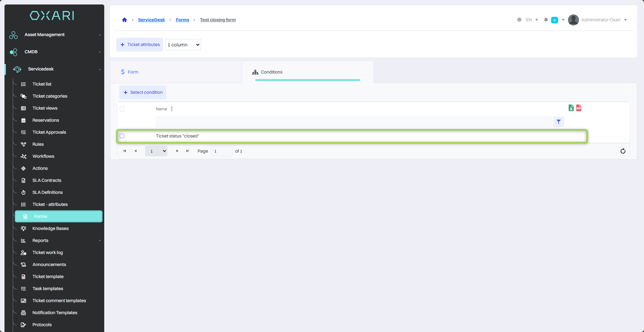Expand the Asset Management menu
The width and height of the screenshot is (644, 332).
pos(55,35)
